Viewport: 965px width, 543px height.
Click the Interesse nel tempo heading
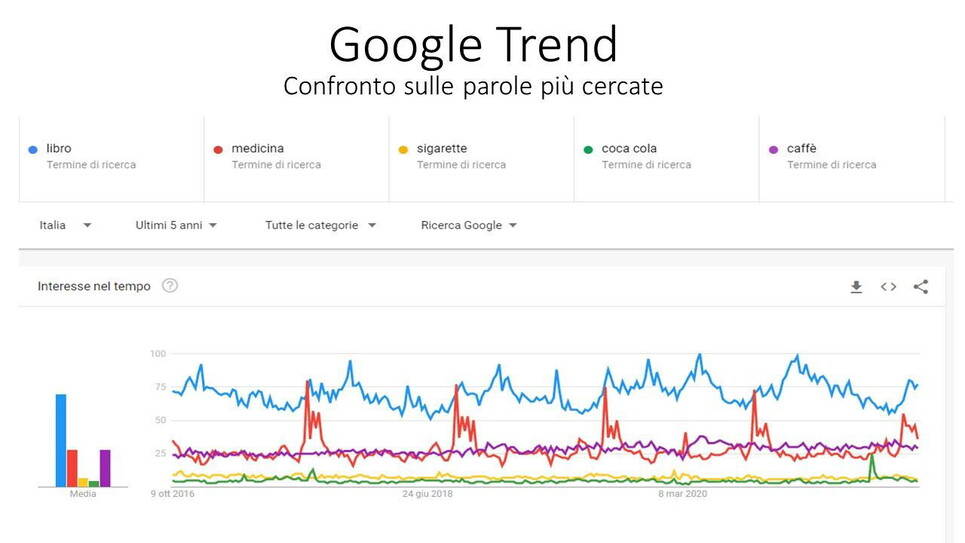pyautogui.click(x=94, y=286)
